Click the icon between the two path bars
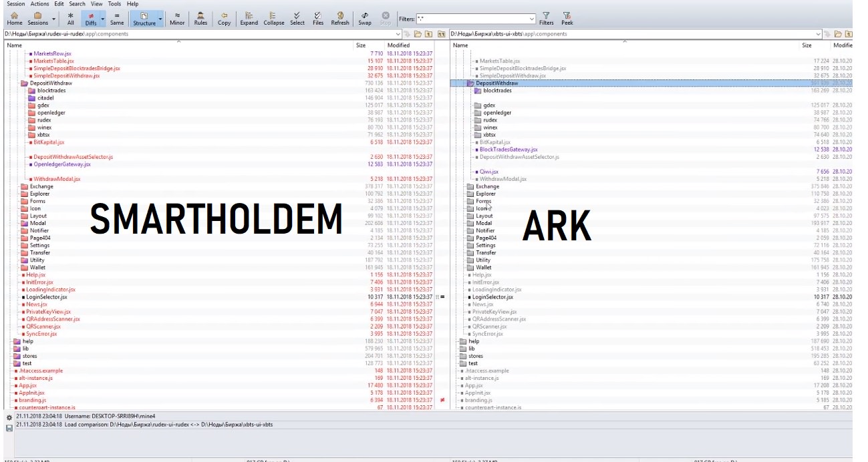868x462 pixels. (x=442, y=33)
